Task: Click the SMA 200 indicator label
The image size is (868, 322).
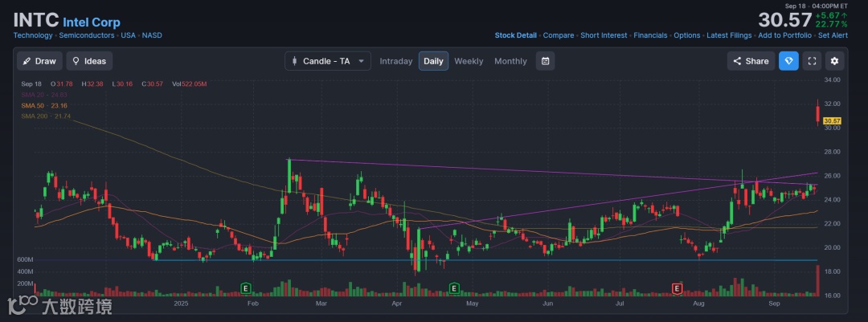Action: [46, 116]
